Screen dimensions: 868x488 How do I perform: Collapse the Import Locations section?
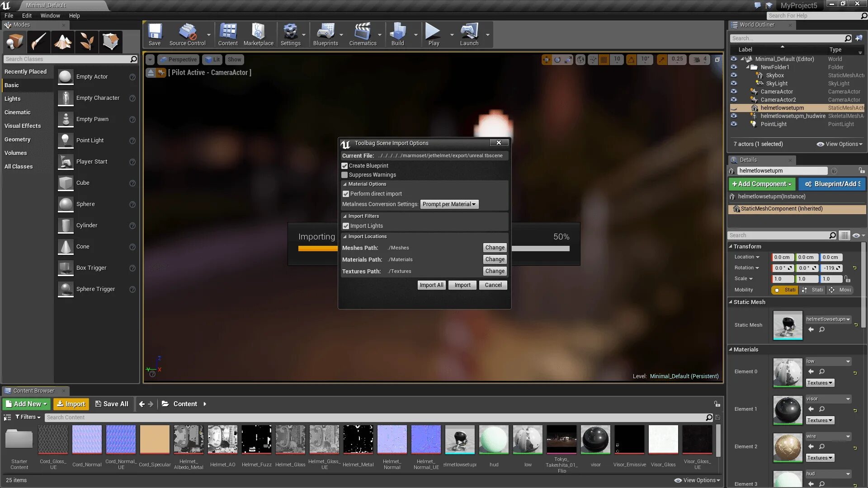[x=344, y=236]
